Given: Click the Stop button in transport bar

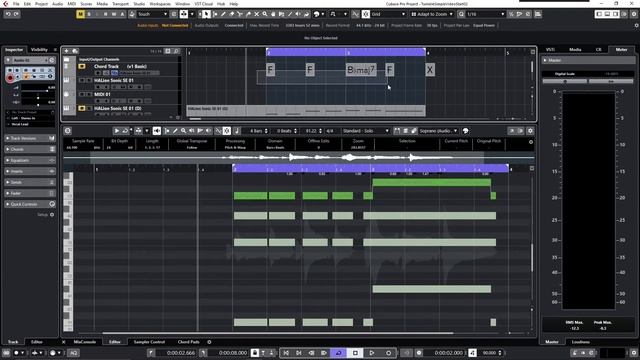Looking at the screenshot, I should [355, 353].
